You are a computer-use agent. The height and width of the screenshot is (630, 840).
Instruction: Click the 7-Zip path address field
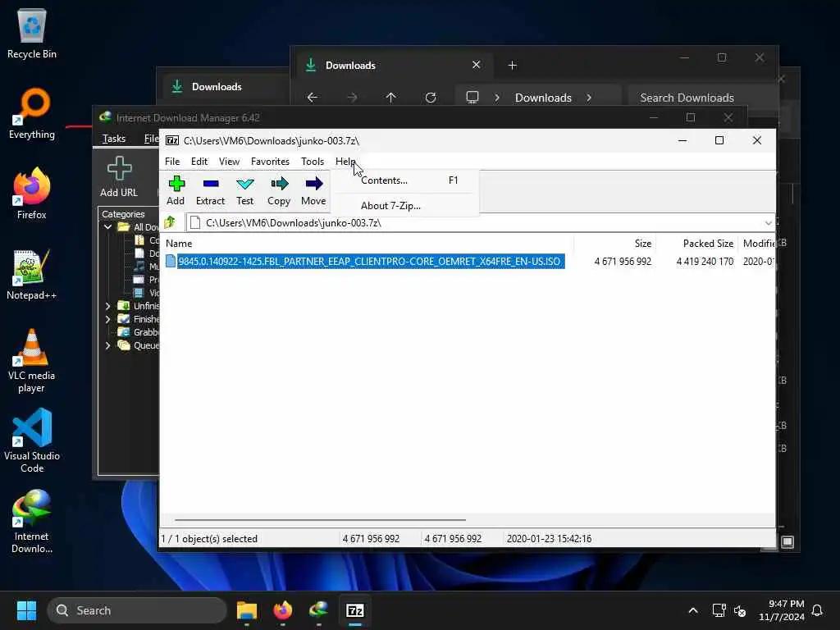click(x=475, y=223)
